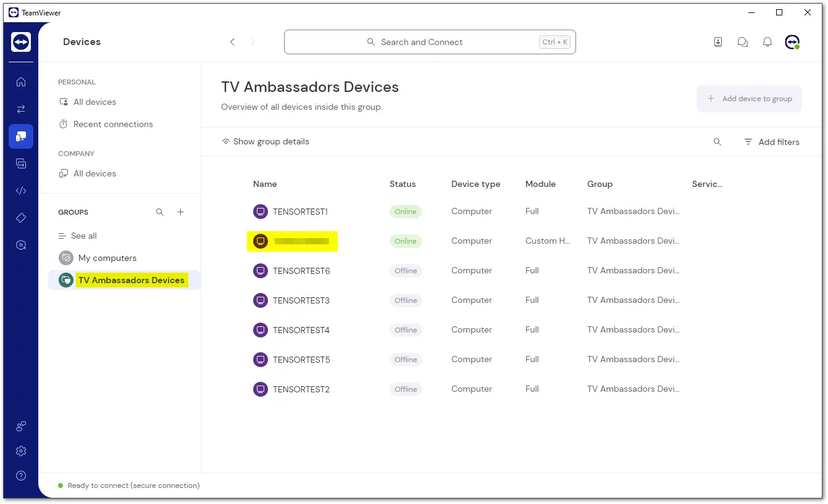Screen dimensions: 828x504
Task: Sort by Group column header
Action: pos(600,184)
